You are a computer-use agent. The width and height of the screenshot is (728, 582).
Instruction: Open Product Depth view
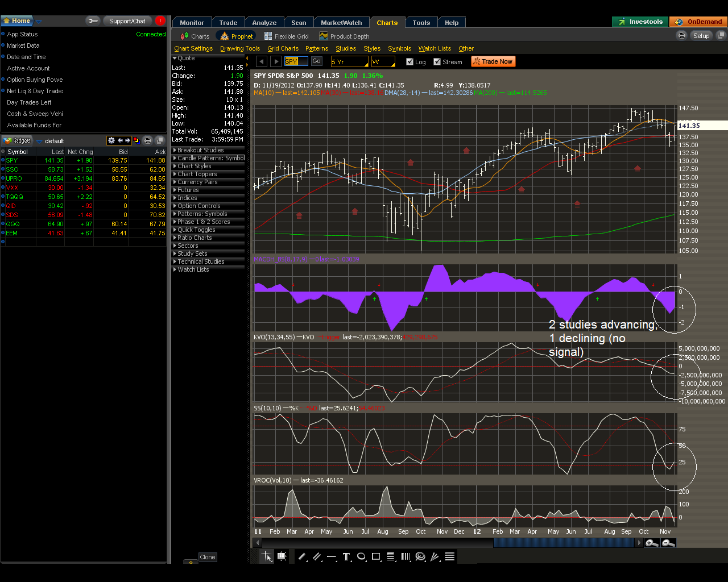(x=349, y=35)
